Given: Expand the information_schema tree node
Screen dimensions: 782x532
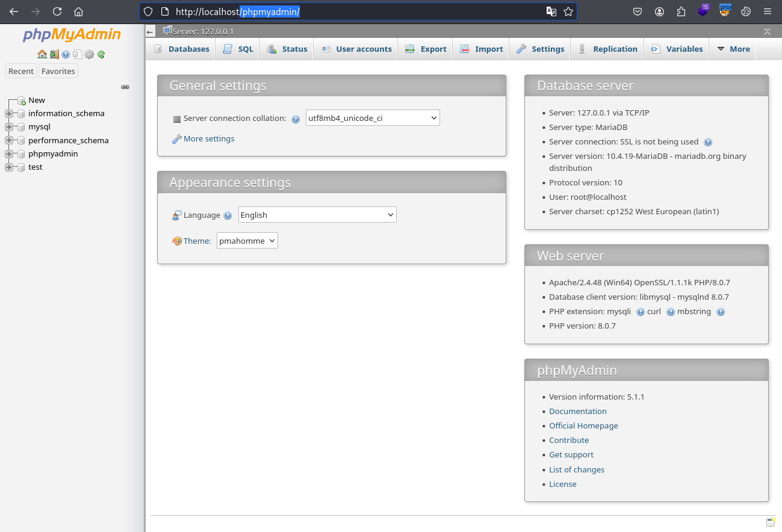Looking at the screenshot, I should (8, 114).
